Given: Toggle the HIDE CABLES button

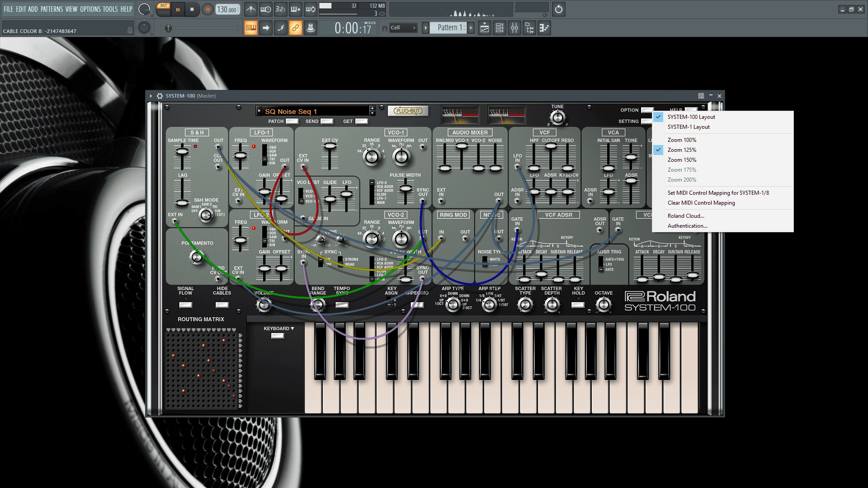Looking at the screenshot, I should click(222, 305).
